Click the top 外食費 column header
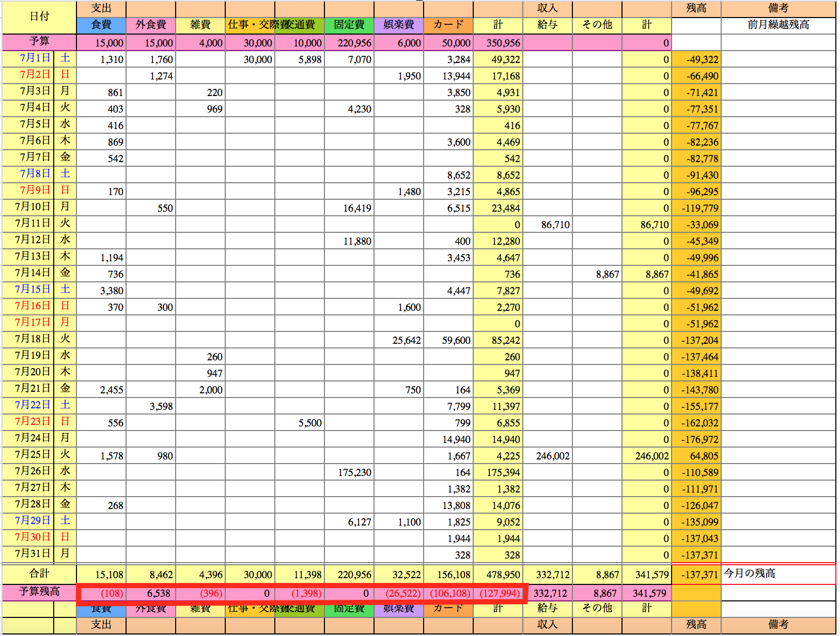Image resolution: width=840 pixels, height=636 pixels. [x=151, y=25]
